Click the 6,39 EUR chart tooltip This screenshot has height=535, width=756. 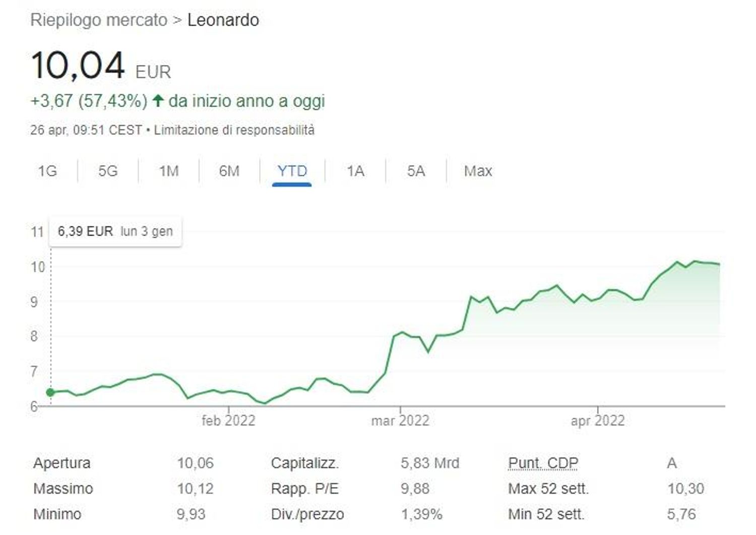tap(115, 232)
